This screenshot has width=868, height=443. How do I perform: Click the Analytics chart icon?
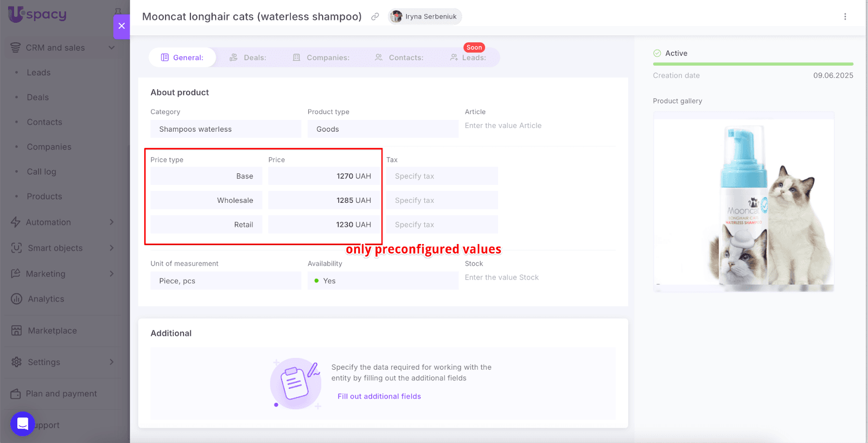coord(17,299)
